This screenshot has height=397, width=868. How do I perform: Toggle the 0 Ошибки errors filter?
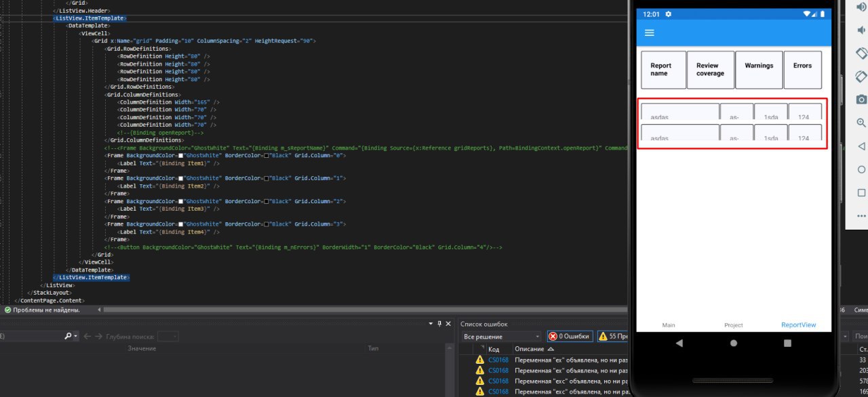(570, 336)
